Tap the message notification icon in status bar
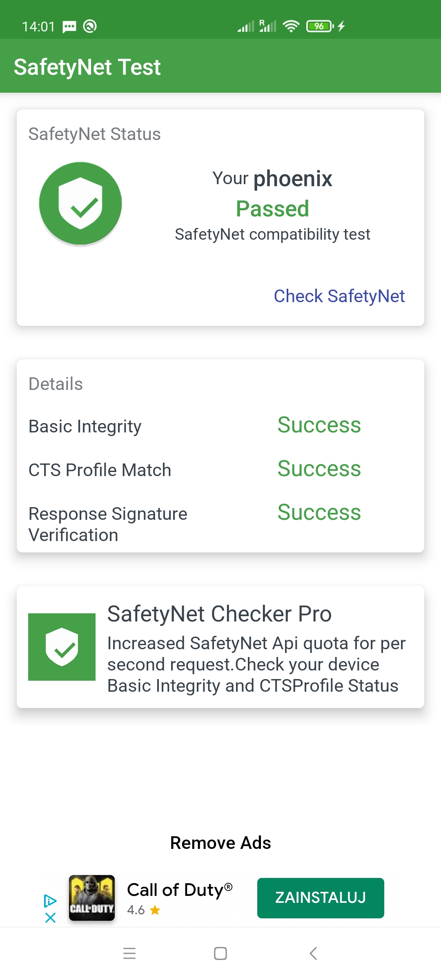Image resolution: width=441 pixels, height=980 pixels. 69,27
